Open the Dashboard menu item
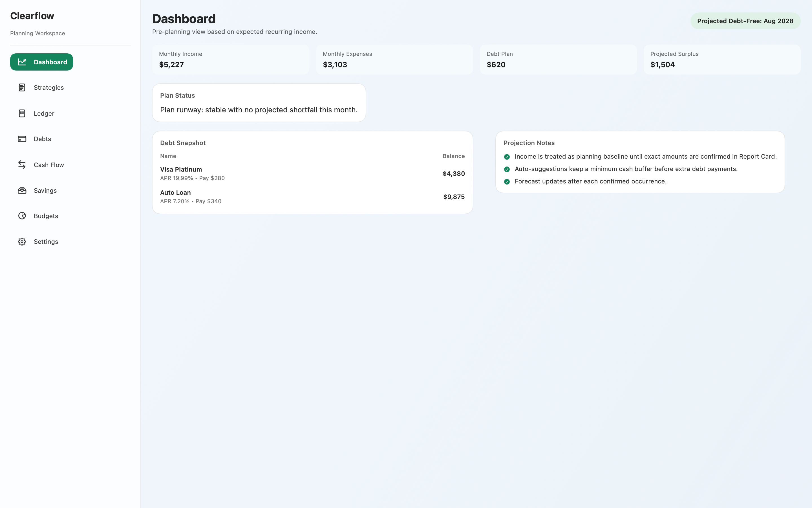812x508 pixels. pos(42,62)
